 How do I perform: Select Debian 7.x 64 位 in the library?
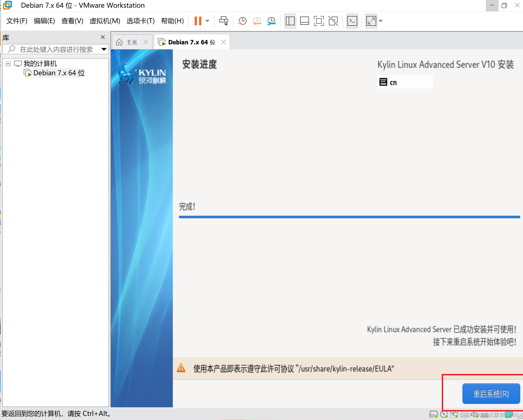click(x=59, y=73)
